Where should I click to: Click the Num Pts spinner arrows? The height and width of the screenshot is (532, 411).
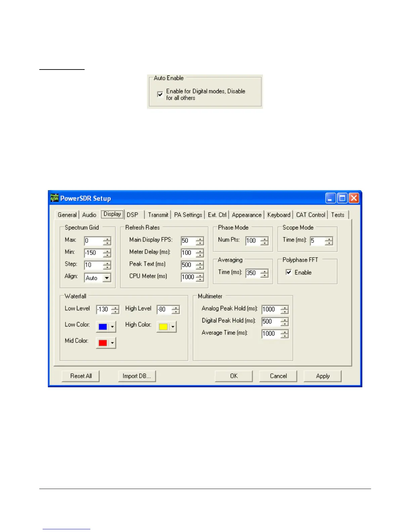(x=264, y=241)
